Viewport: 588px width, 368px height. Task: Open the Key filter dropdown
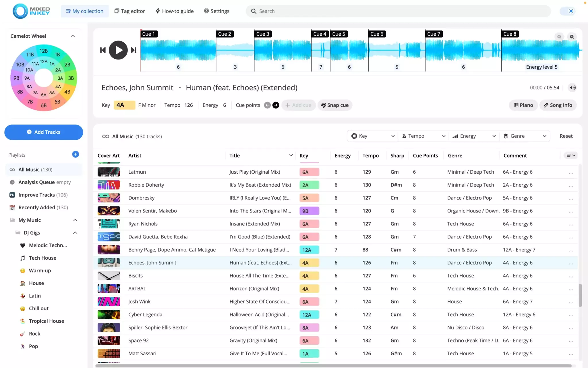pos(373,136)
